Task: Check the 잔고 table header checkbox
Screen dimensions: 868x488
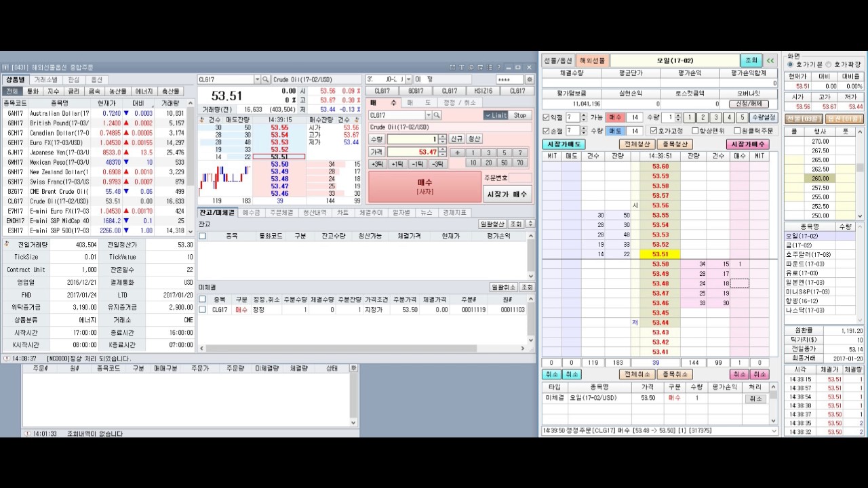Action: pos(202,236)
